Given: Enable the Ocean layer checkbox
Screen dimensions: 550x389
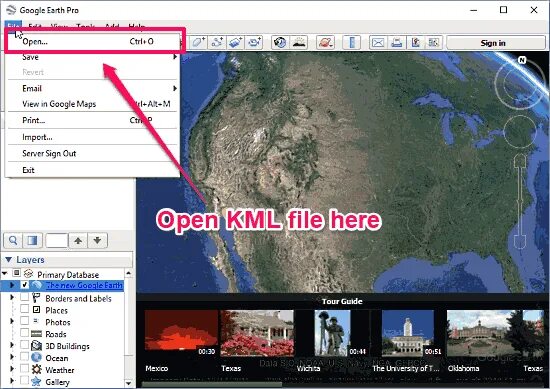Looking at the screenshot, I should 25,357.
